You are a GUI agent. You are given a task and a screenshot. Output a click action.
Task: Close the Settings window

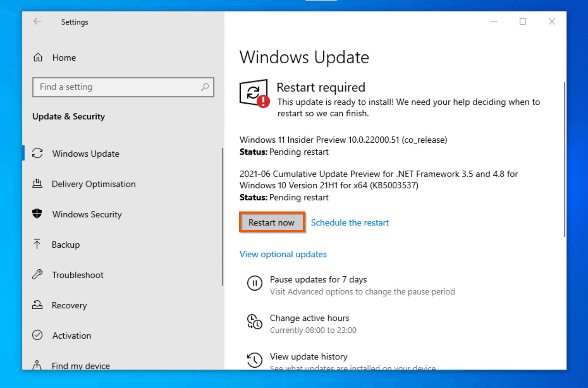coord(552,21)
